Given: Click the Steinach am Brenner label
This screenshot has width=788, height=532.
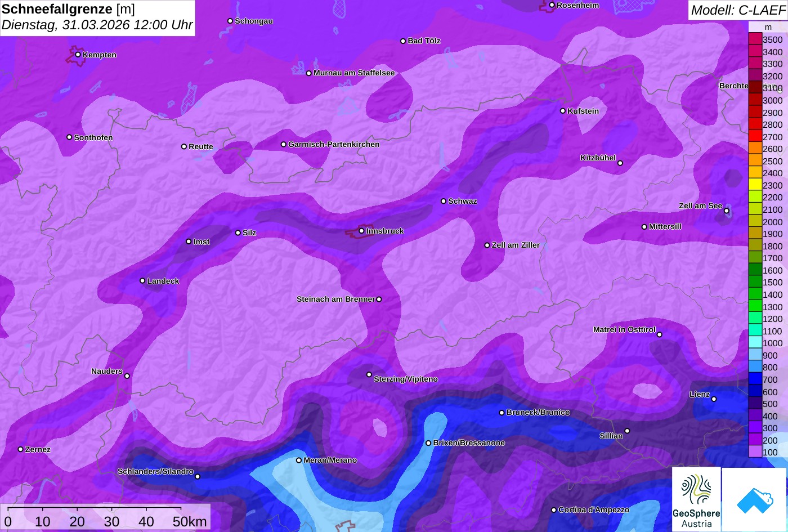Looking at the screenshot, I should click(335, 299).
